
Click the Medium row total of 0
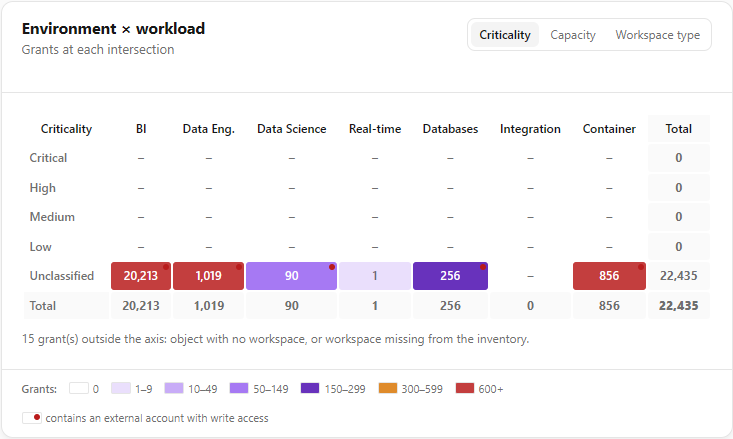pyautogui.click(x=678, y=217)
